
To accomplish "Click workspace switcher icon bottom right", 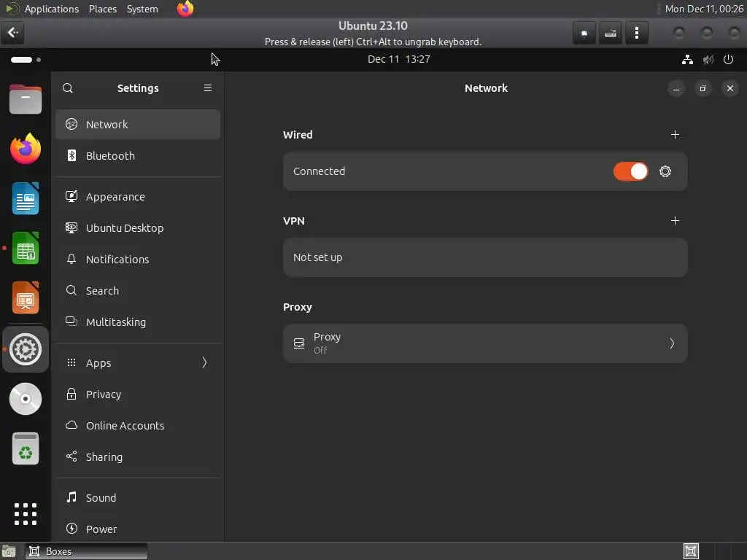I will 690,551.
